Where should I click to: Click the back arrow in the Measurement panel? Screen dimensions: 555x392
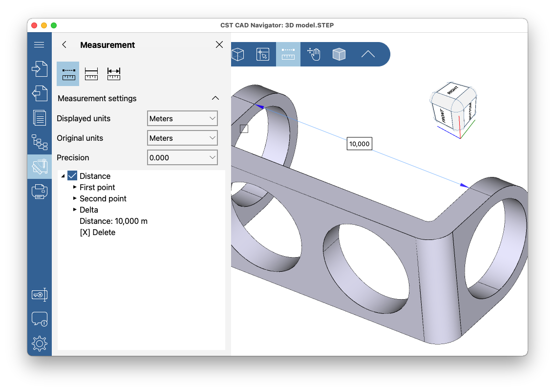click(x=64, y=44)
